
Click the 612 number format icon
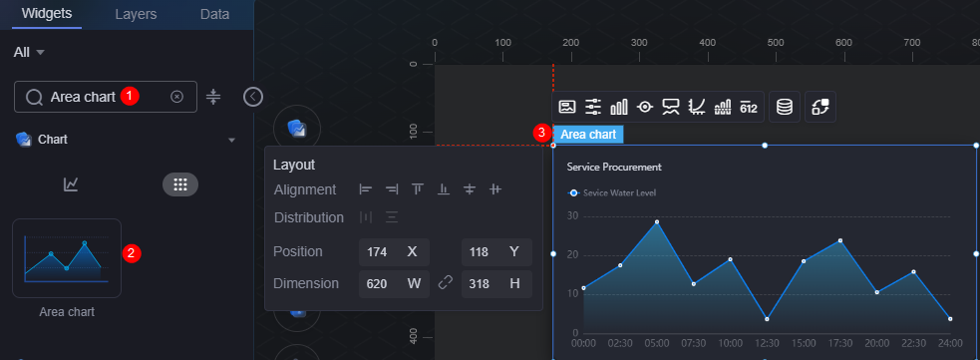748,108
